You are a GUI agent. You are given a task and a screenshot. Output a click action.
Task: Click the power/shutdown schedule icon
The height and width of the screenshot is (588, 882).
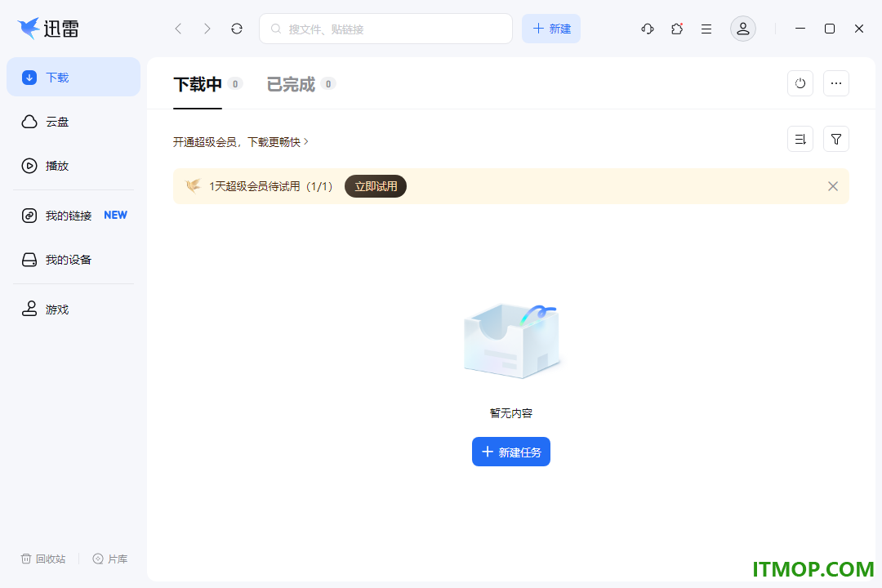pos(800,83)
